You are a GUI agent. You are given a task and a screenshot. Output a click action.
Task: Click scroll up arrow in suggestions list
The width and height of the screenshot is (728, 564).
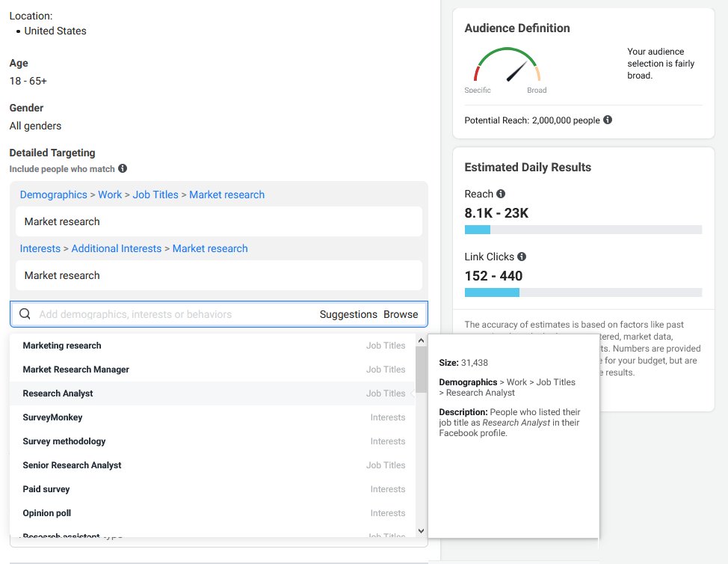(x=421, y=340)
